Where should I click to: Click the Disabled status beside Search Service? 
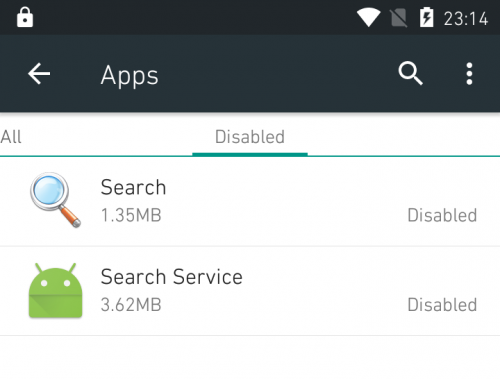(x=442, y=305)
